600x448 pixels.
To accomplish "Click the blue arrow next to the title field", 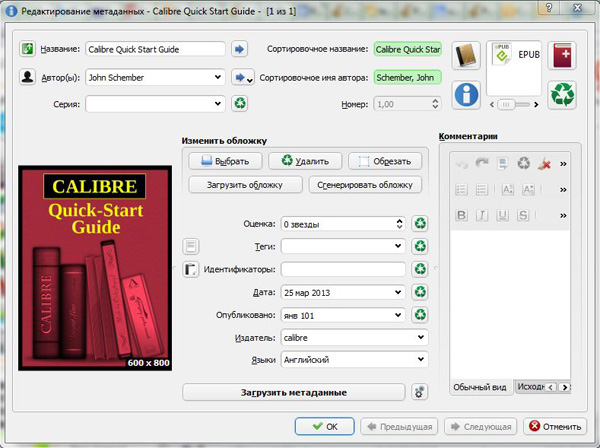I will click(x=240, y=48).
